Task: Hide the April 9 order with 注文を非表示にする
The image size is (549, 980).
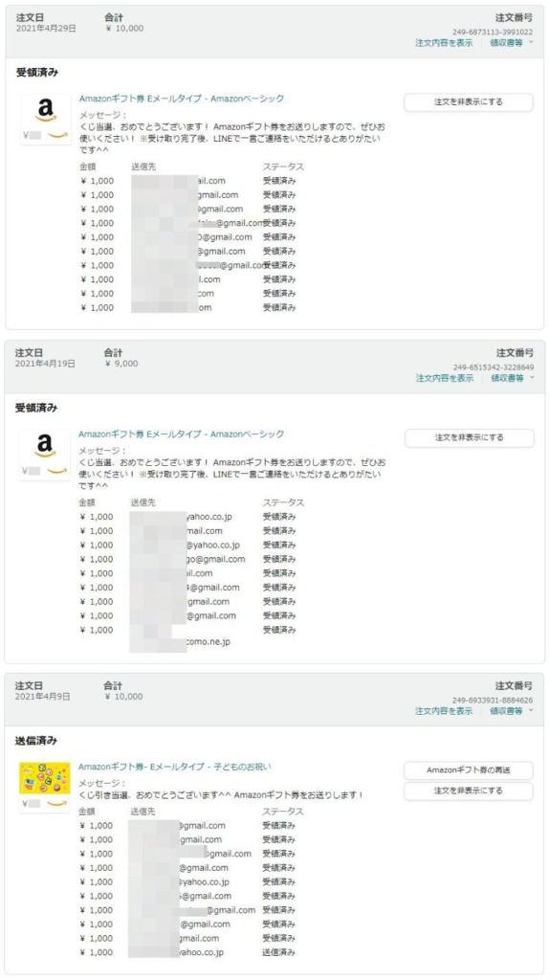Action: (x=469, y=791)
